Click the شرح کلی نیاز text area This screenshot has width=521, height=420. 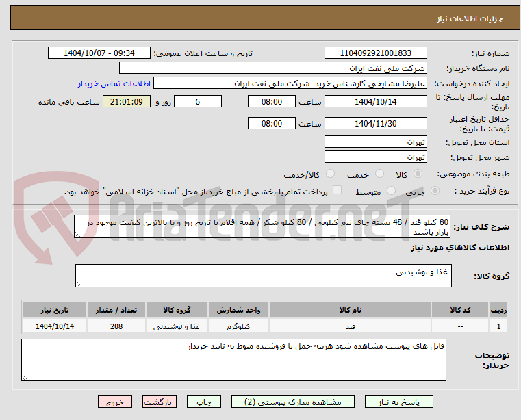(x=262, y=226)
